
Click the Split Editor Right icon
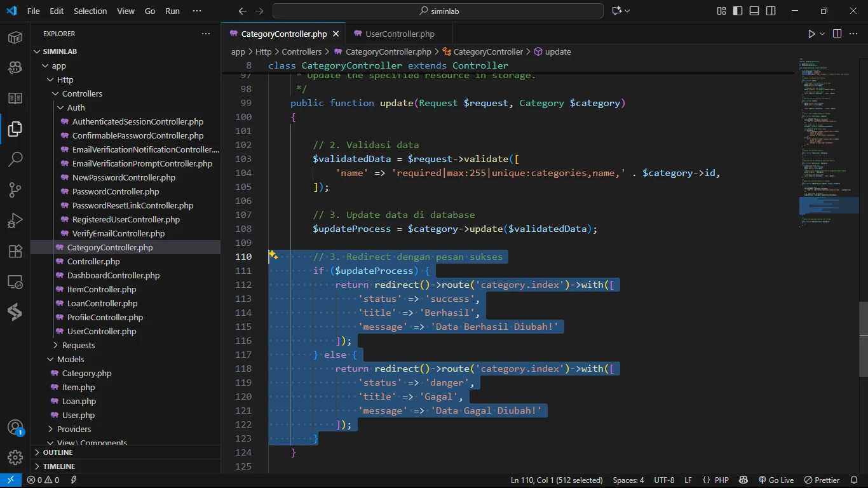pyautogui.click(x=837, y=34)
